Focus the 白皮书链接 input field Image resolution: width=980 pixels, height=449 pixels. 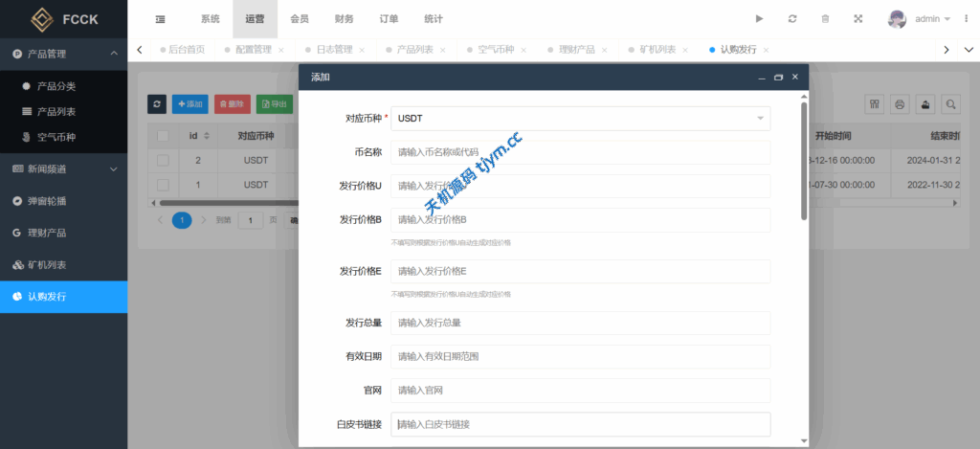click(581, 424)
